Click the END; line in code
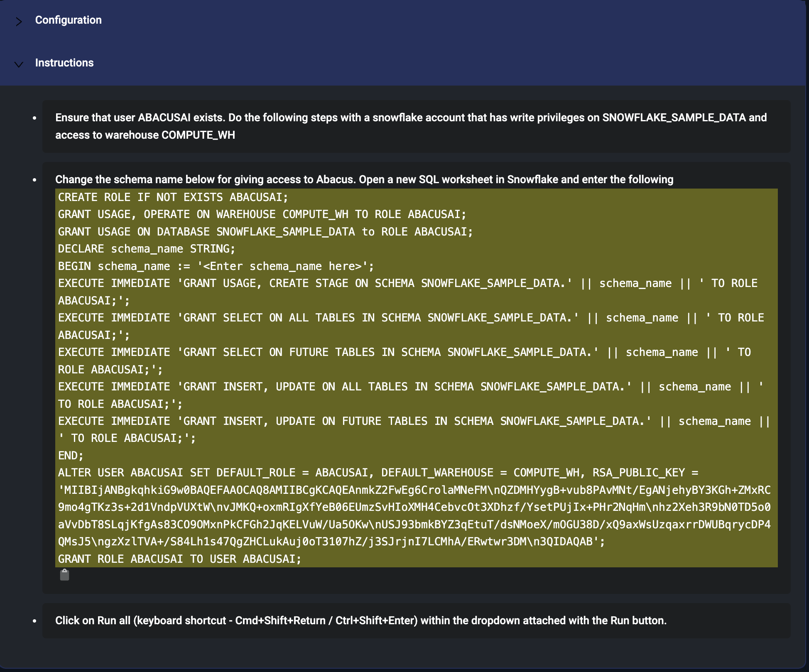Viewport: 809px width, 672px height. 71,456
